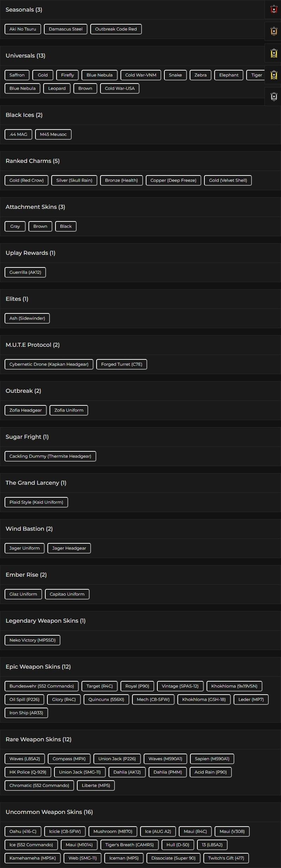The width and height of the screenshot is (281, 868).
Task: Click the Union Jack (SMG-11) rare skin
Action: click(x=80, y=772)
